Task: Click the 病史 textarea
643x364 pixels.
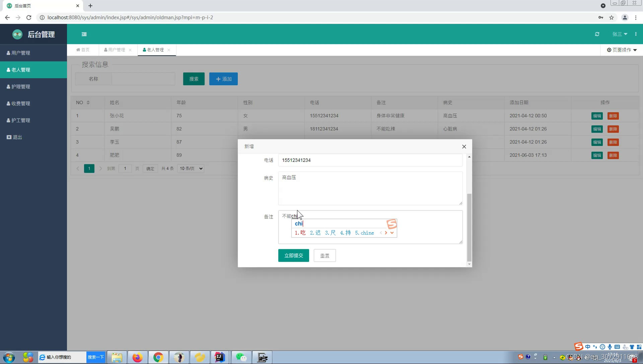Action: tap(370, 188)
